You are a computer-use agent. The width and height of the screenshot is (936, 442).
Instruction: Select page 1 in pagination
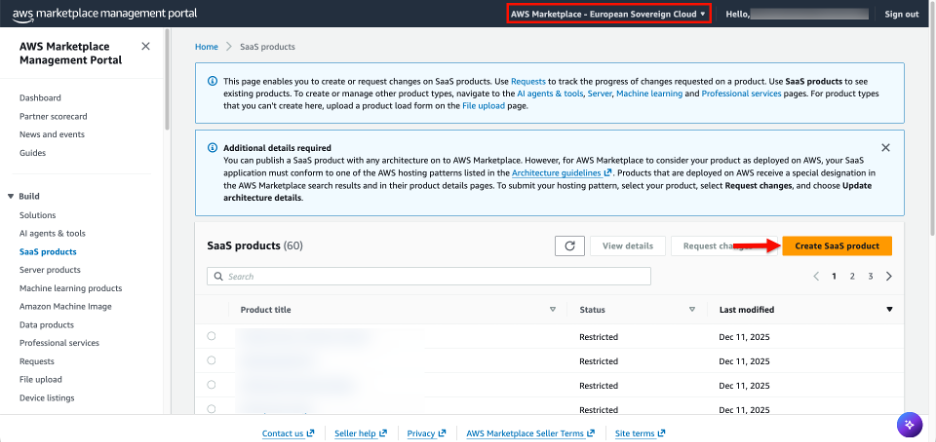(834, 277)
